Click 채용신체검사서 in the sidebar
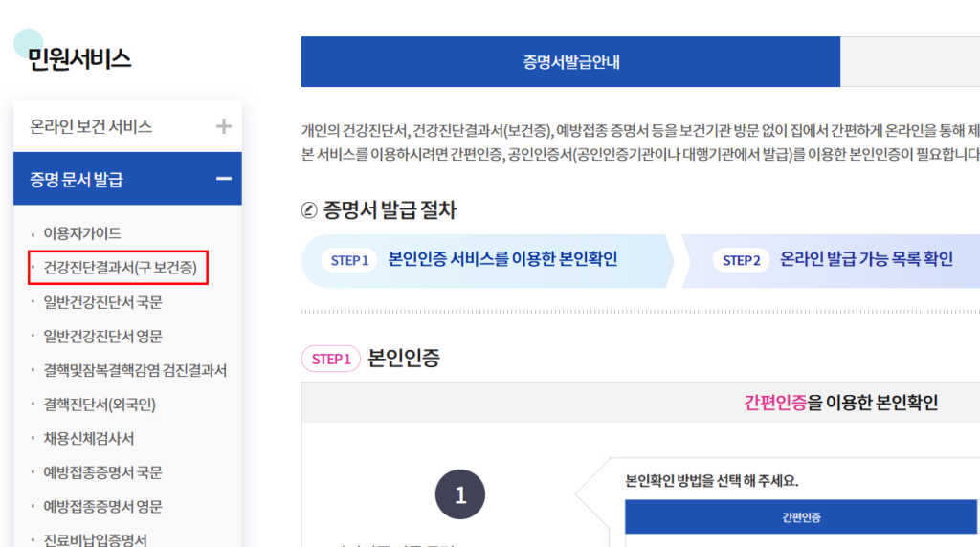 point(89,438)
